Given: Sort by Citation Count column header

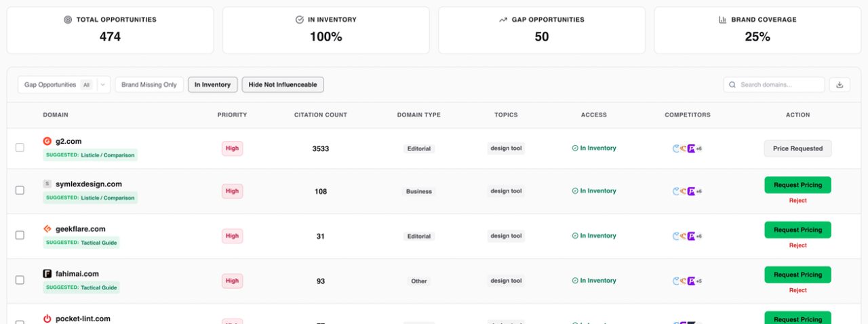Looking at the screenshot, I should (x=321, y=115).
